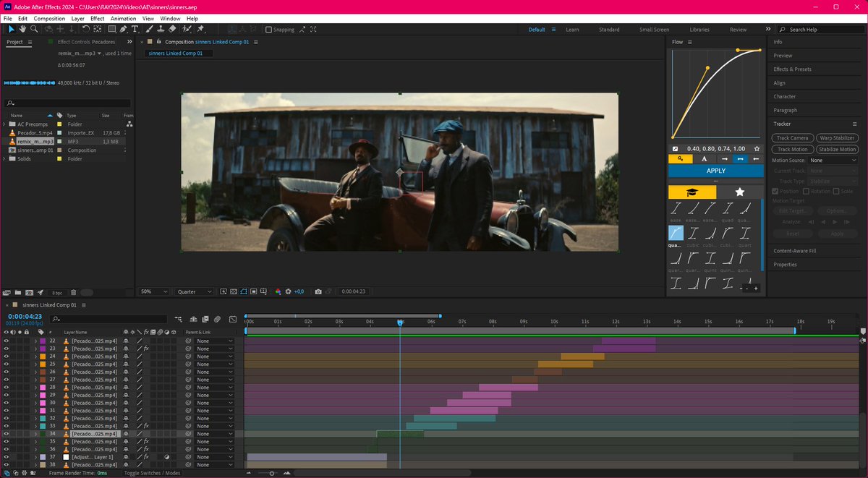Hide layer 22 with its eye icon

click(7, 341)
